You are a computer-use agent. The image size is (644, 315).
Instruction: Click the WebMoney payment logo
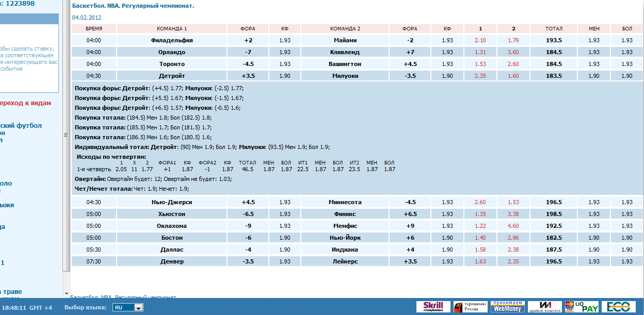point(507,307)
